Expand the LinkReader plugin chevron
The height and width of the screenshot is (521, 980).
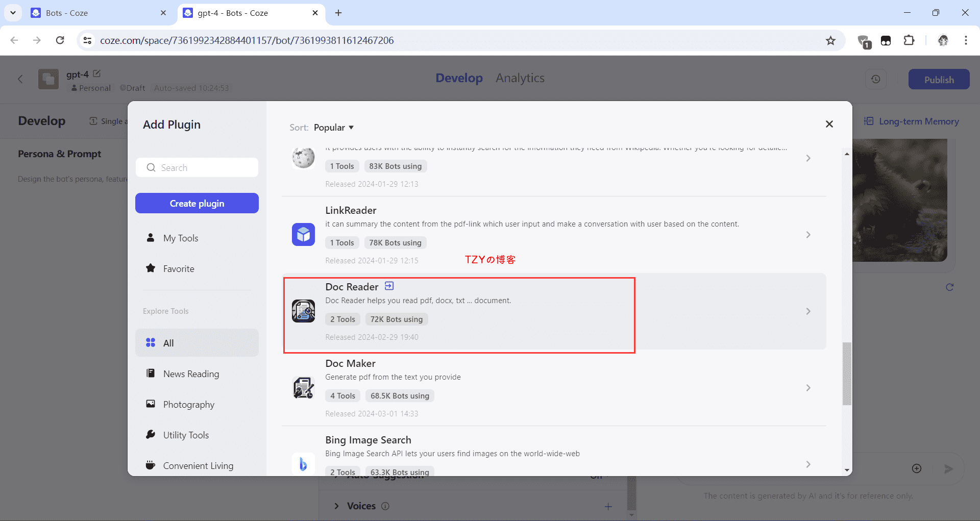[x=808, y=235]
